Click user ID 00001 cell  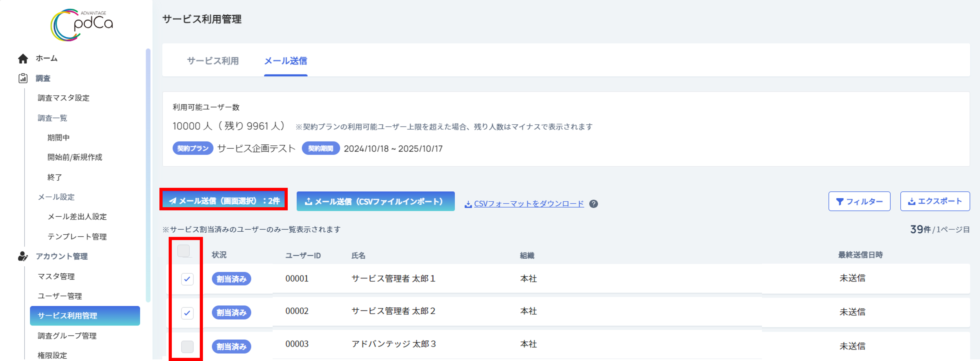(x=297, y=279)
